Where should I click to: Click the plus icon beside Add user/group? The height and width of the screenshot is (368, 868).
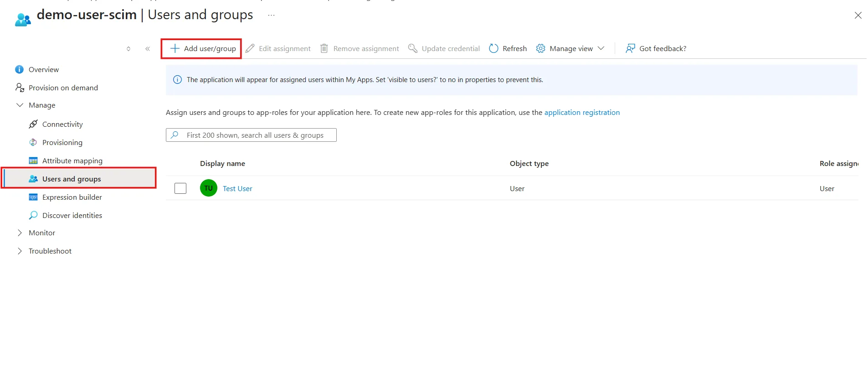pyautogui.click(x=175, y=48)
